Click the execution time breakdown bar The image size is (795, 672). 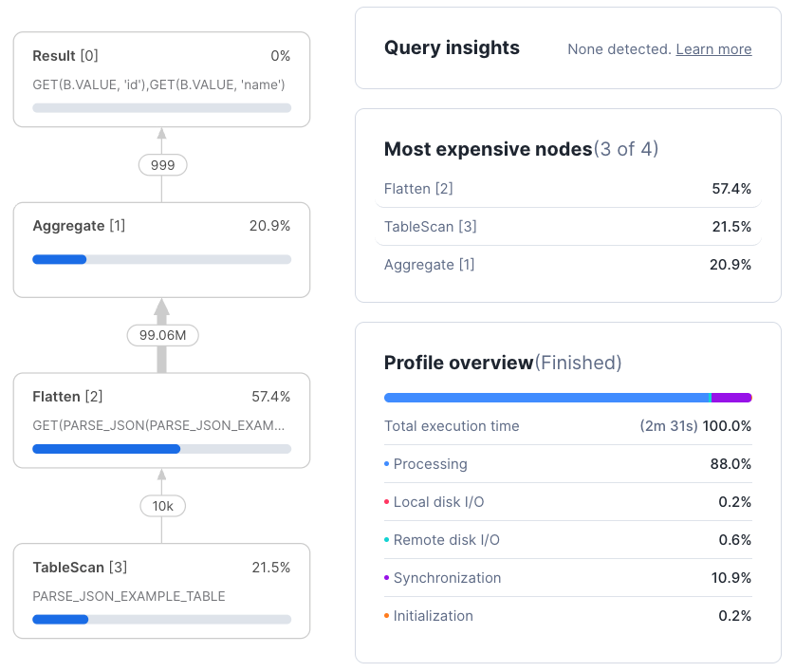[567, 398]
